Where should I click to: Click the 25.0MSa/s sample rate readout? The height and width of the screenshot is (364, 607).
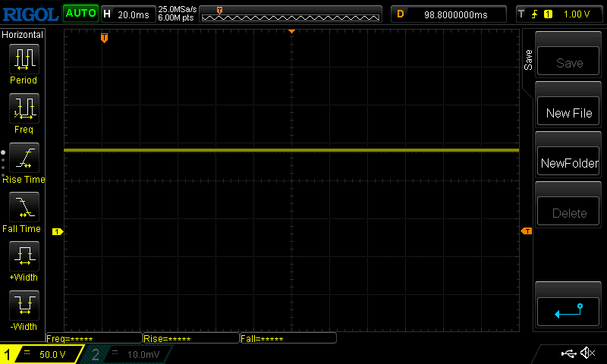point(178,9)
